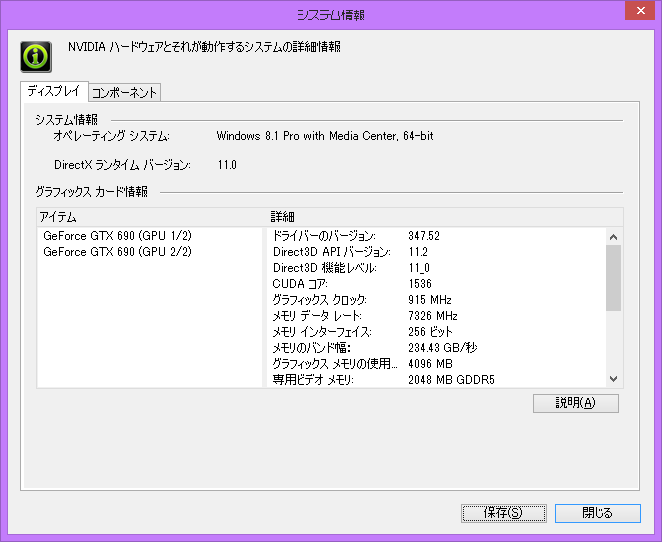This screenshot has width=662, height=542.
Task: Switch to the ディスプレイ tab
Action: click(x=54, y=91)
